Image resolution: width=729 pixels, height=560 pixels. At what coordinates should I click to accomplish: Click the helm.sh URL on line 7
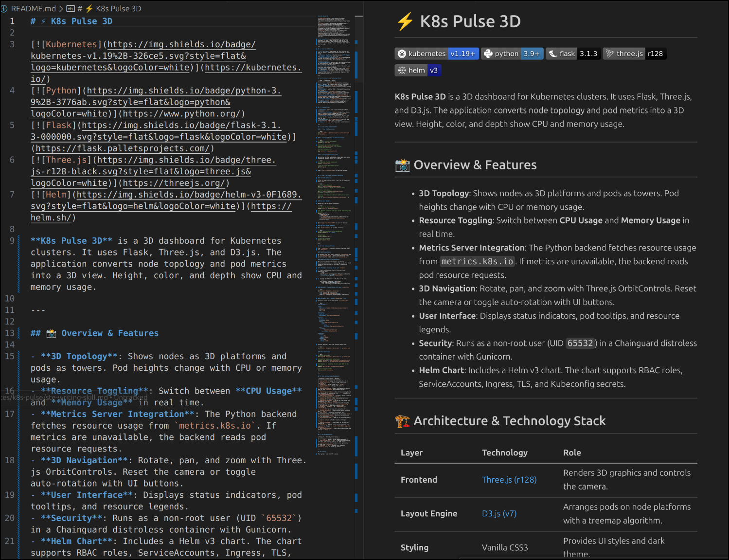point(160,212)
